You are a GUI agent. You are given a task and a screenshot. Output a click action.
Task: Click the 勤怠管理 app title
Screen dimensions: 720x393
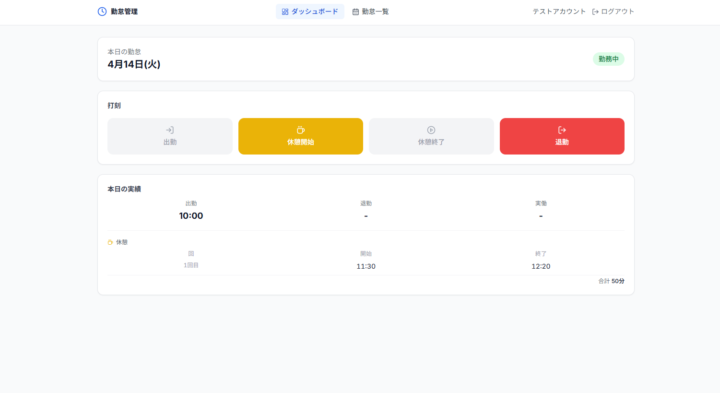click(124, 11)
